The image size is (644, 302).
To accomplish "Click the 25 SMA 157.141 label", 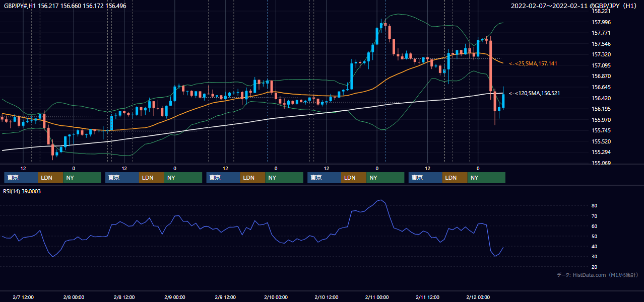I will point(533,63).
